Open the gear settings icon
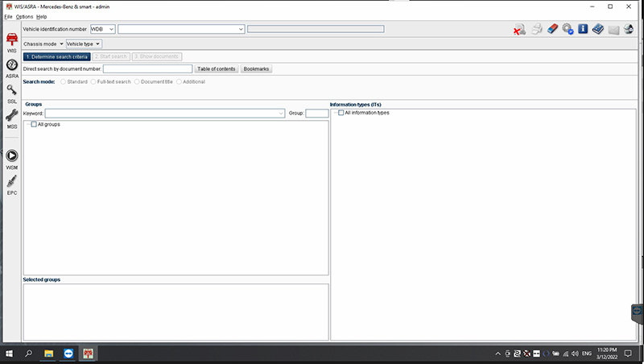The width and height of the screenshot is (644, 364). click(568, 29)
